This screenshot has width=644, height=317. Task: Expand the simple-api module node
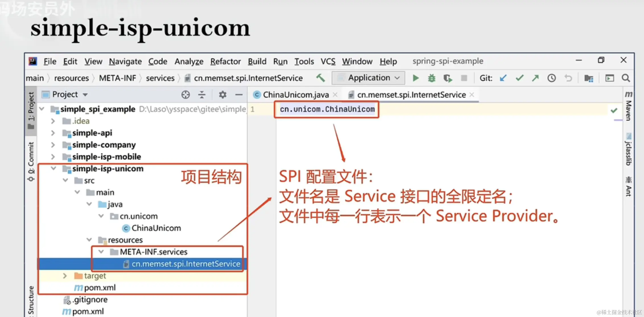(x=53, y=133)
